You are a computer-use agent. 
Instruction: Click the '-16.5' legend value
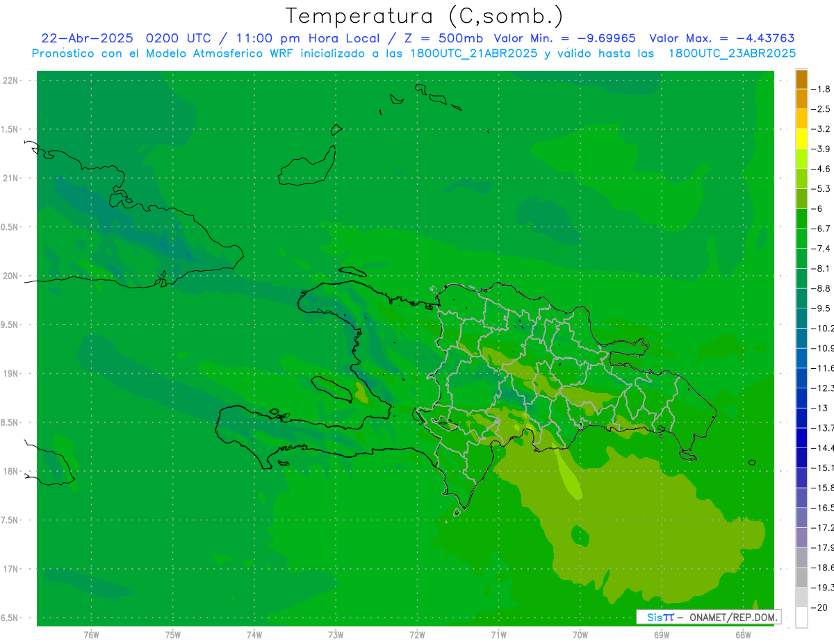(823, 508)
